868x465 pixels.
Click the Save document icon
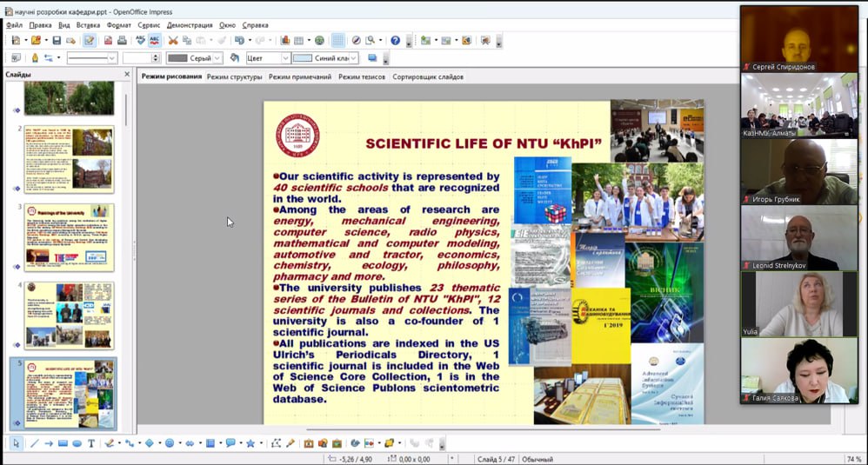[57, 41]
